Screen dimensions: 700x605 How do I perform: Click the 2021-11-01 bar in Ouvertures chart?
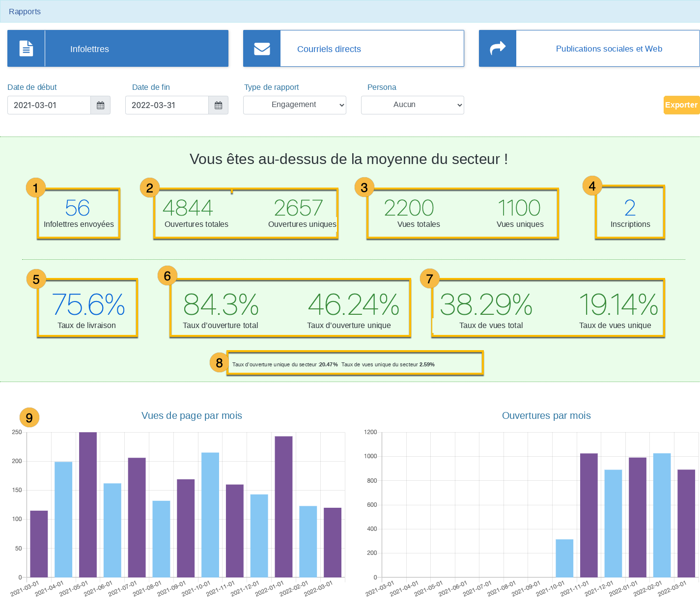pyautogui.click(x=589, y=515)
